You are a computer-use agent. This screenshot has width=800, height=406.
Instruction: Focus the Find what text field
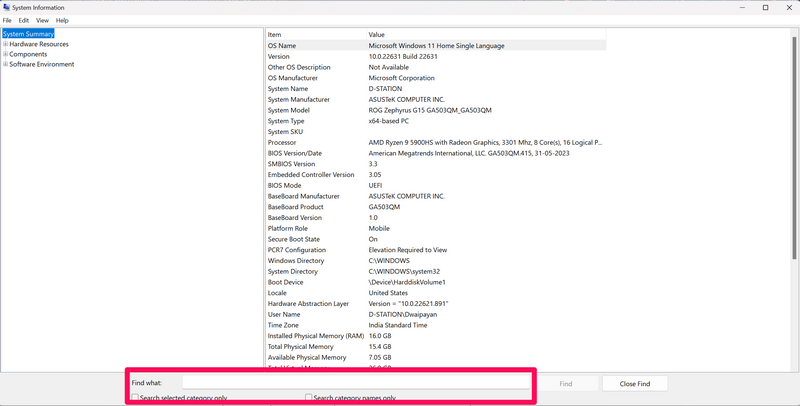(355, 383)
